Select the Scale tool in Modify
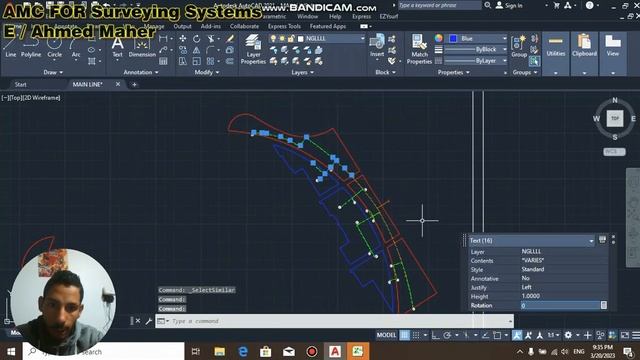The width and height of the screenshot is (640, 360). 197,61
